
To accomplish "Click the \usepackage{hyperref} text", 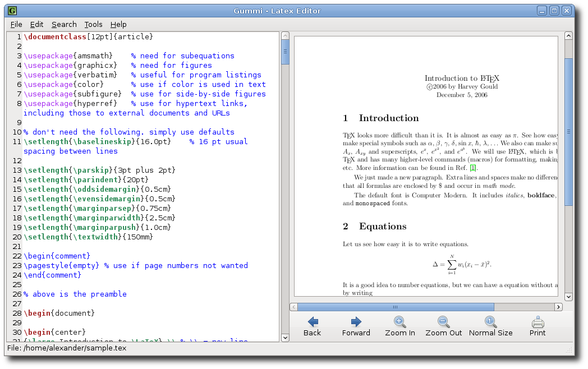I will click(x=71, y=104).
